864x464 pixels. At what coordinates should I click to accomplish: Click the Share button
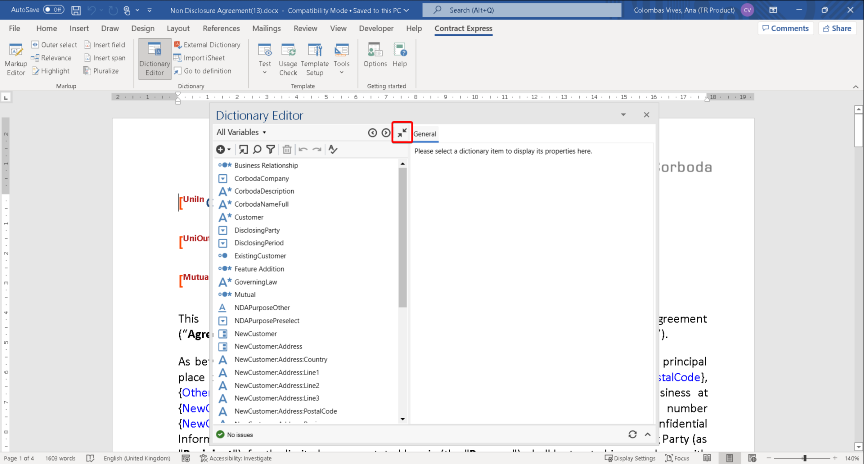coord(836,28)
